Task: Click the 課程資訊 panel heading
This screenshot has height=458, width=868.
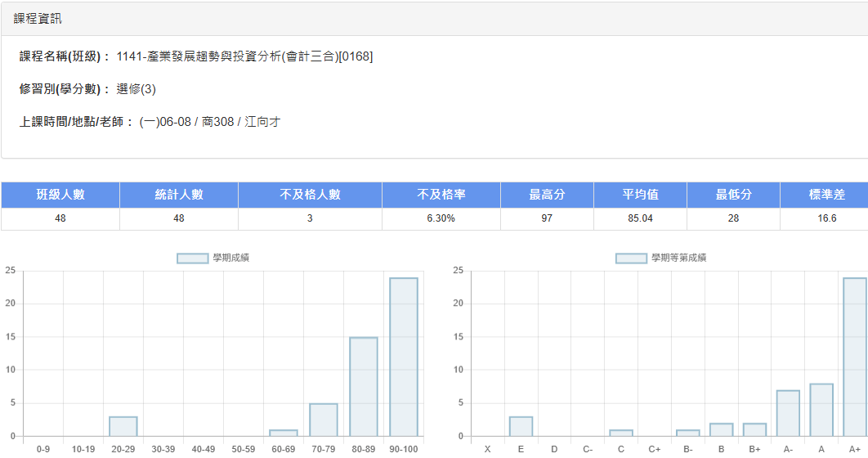Action: click(x=38, y=19)
